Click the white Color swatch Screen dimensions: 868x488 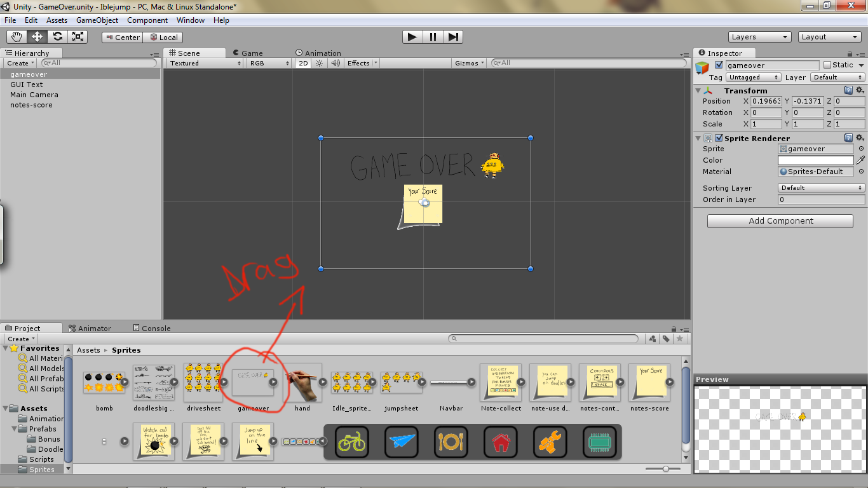coord(816,160)
